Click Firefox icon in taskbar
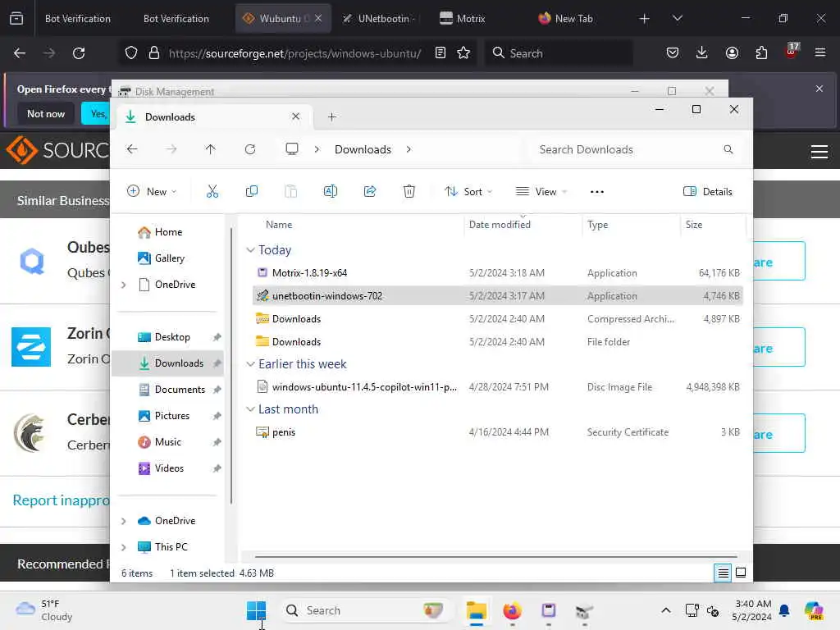The width and height of the screenshot is (840, 630). 512,610
